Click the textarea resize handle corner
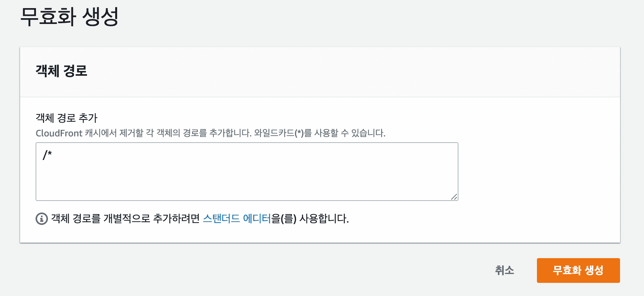Screen dimensions: 644x296 454,197
